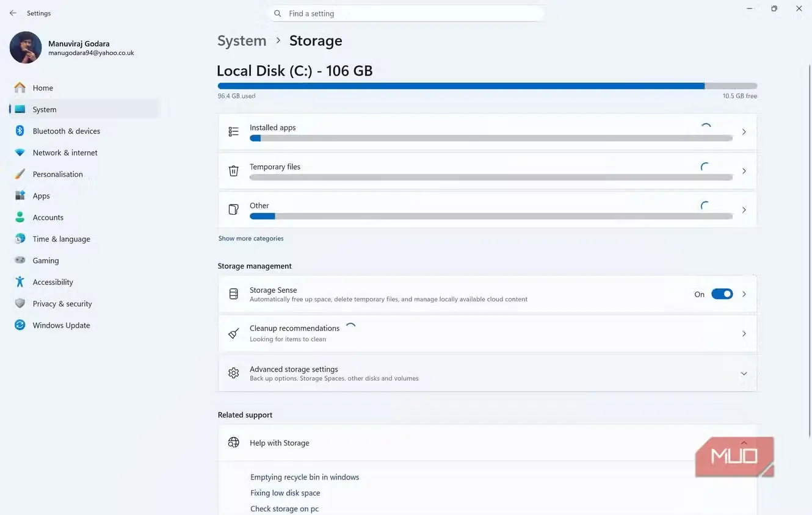Viewport: 812px width, 515px height.
Task: Open Cleanup recommendations via its chevron
Action: [x=744, y=334]
